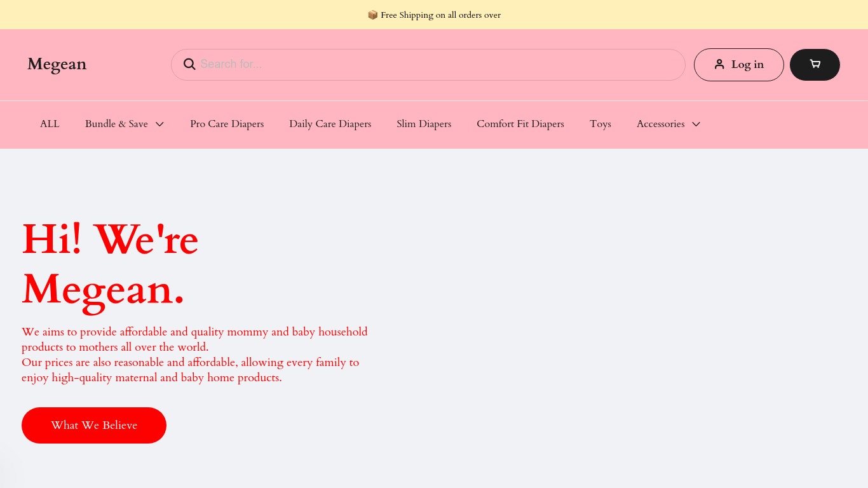This screenshot has height=488, width=868.
Task: Select Daily Care Diapers menu item
Action: [330, 124]
